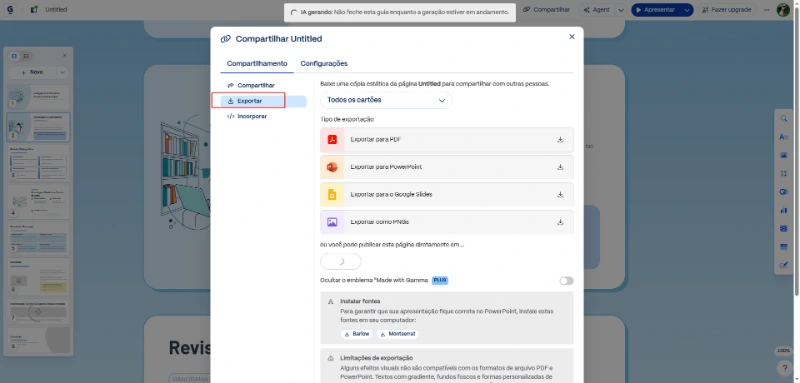Click the PLUS badge

[440, 280]
